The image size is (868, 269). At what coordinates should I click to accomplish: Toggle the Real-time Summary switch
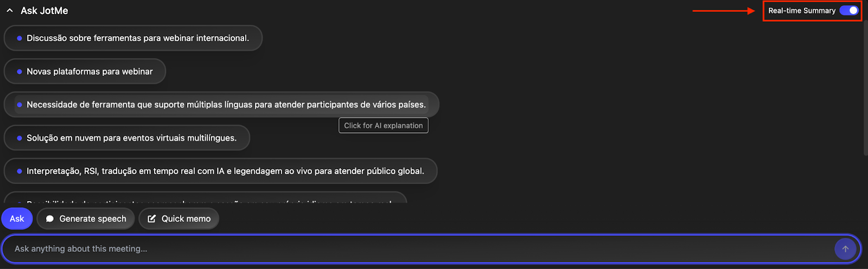(849, 10)
